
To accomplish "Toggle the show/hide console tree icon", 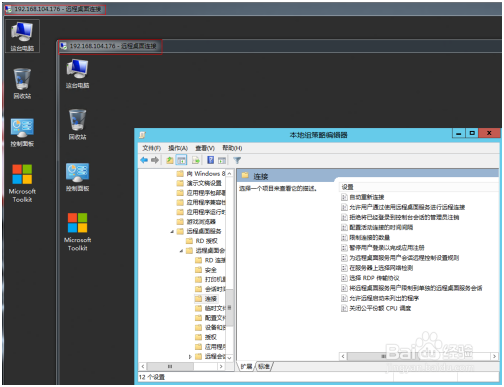I will [x=181, y=160].
